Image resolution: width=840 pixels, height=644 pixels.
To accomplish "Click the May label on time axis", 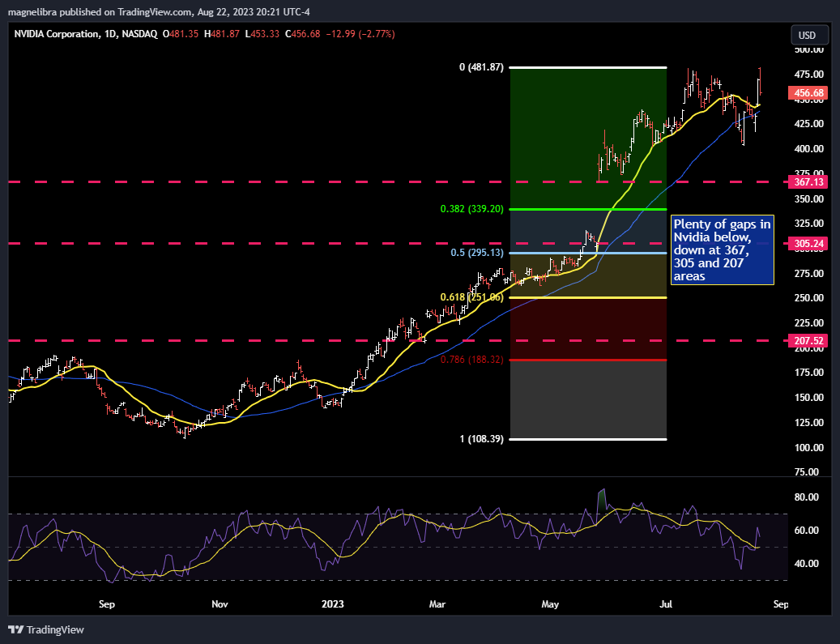I will [550, 604].
